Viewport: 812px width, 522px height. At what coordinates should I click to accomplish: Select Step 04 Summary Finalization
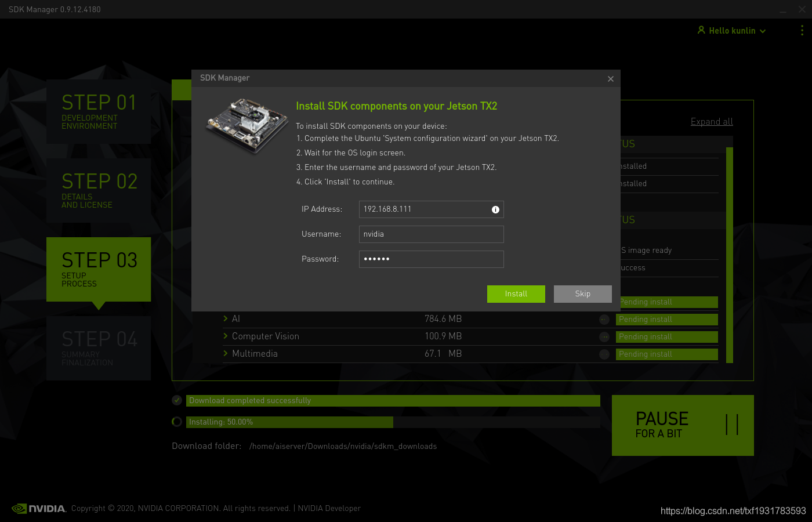(x=99, y=348)
